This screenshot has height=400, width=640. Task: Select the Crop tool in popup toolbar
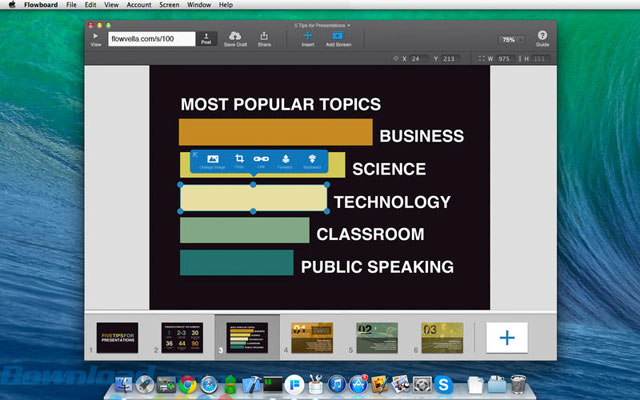click(x=239, y=159)
